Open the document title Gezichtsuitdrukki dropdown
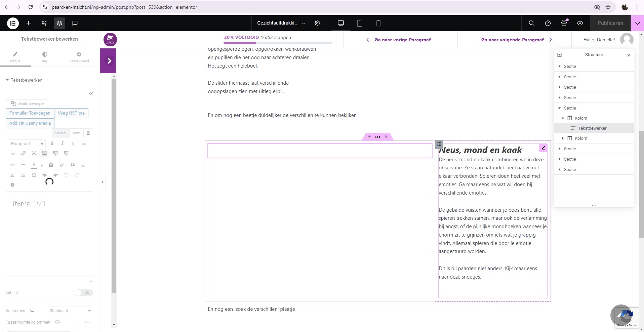Image resolution: width=644 pixels, height=332 pixels. point(281,23)
